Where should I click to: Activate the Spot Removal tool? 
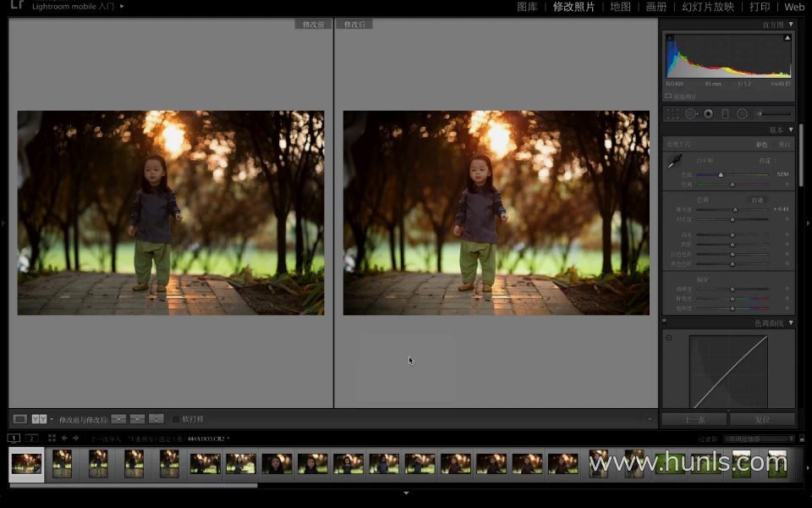691,113
